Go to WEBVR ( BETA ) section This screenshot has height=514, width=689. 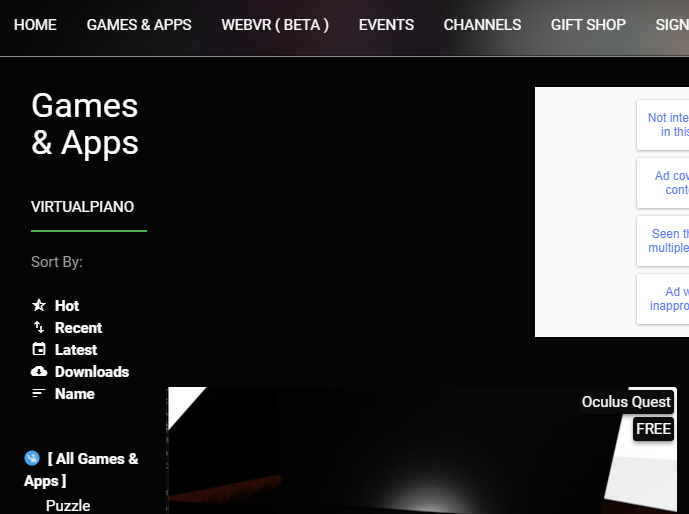tap(275, 25)
